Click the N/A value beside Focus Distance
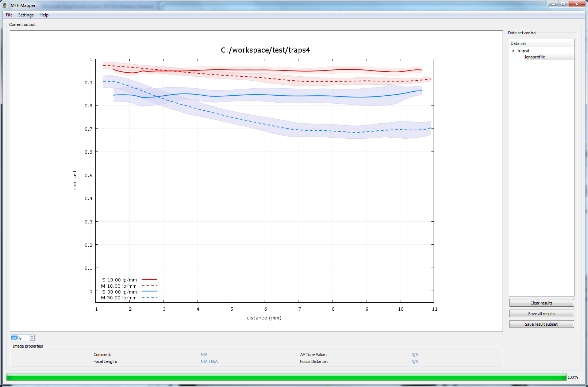588x387 pixels. click(415, 361)
